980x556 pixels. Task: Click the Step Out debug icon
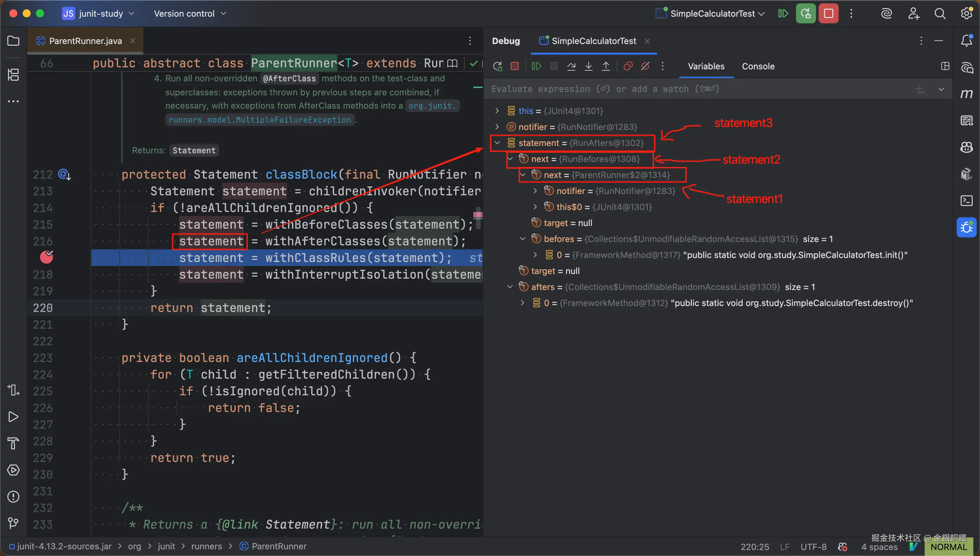click(606, 66)
